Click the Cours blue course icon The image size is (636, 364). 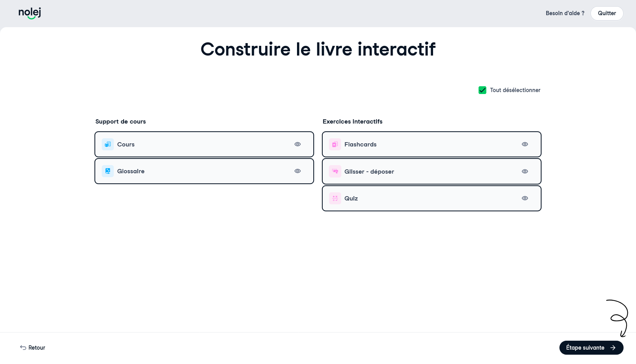pos(108,145)
